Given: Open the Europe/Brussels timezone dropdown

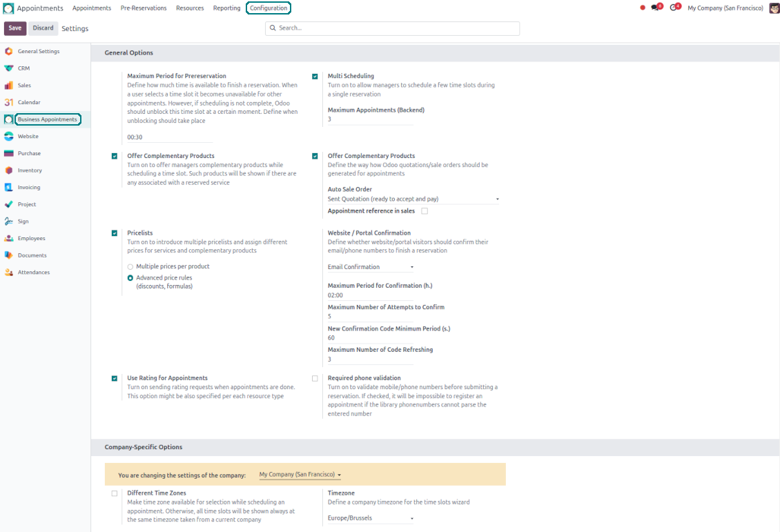Looking at the screenshot, I should click(x=370, y=518).
